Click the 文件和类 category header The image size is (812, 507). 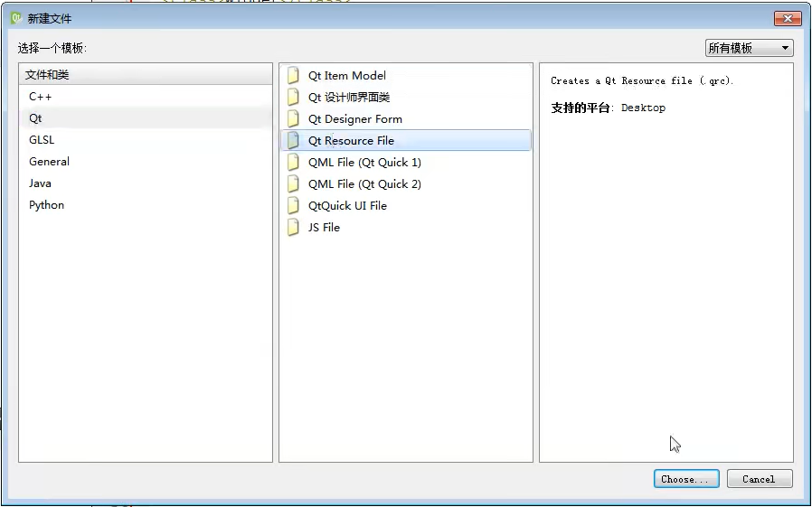point(145,74)
